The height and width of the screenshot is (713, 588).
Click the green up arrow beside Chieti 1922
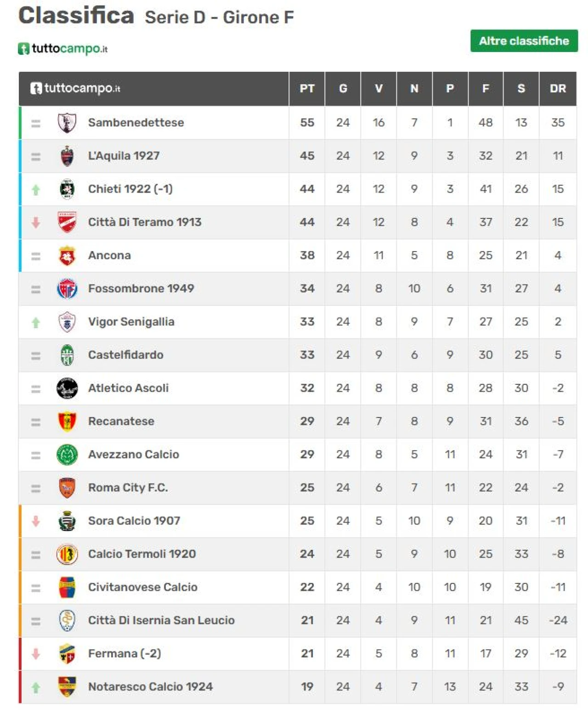[x=36, y=189]
